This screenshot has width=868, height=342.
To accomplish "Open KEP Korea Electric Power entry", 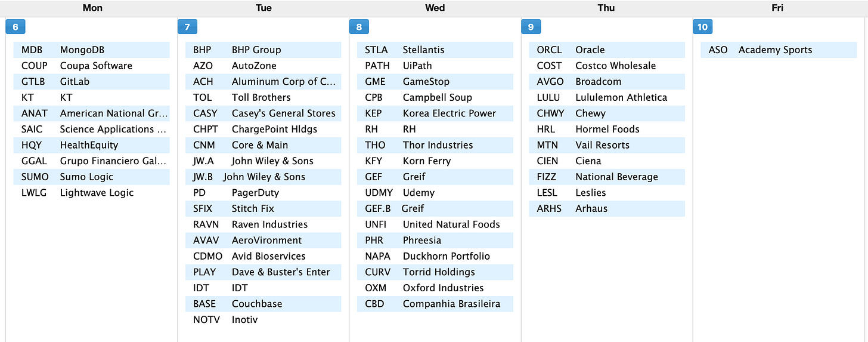I will [x=435, y=113].
